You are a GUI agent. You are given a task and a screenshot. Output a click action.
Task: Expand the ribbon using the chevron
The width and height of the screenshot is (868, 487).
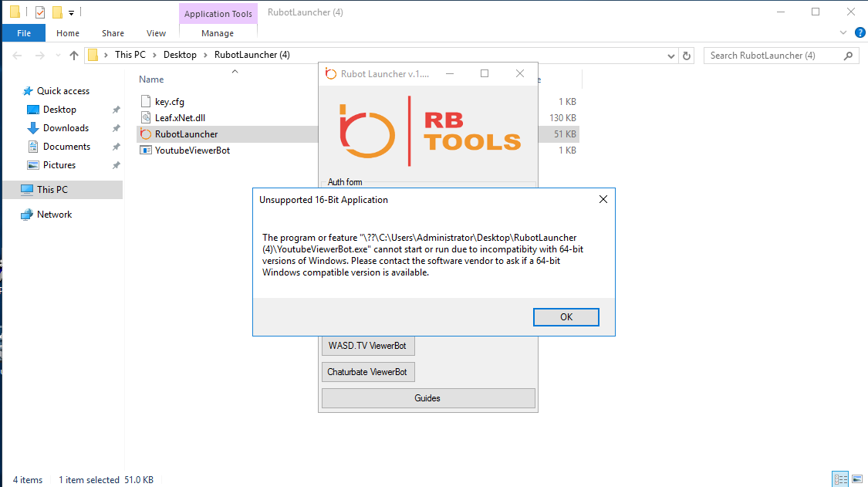pos(843,33)
